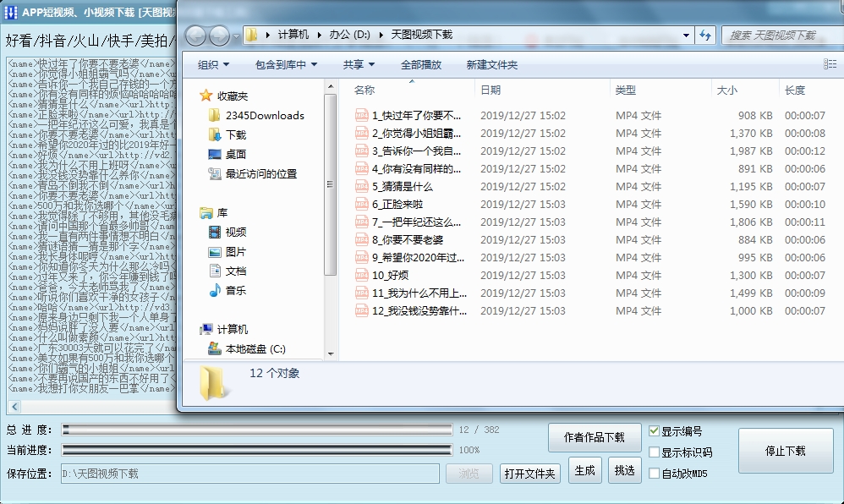
Task: Click 计算机 in the address breadcrumb
Action: pyautogui.click(x=293, y=35)
